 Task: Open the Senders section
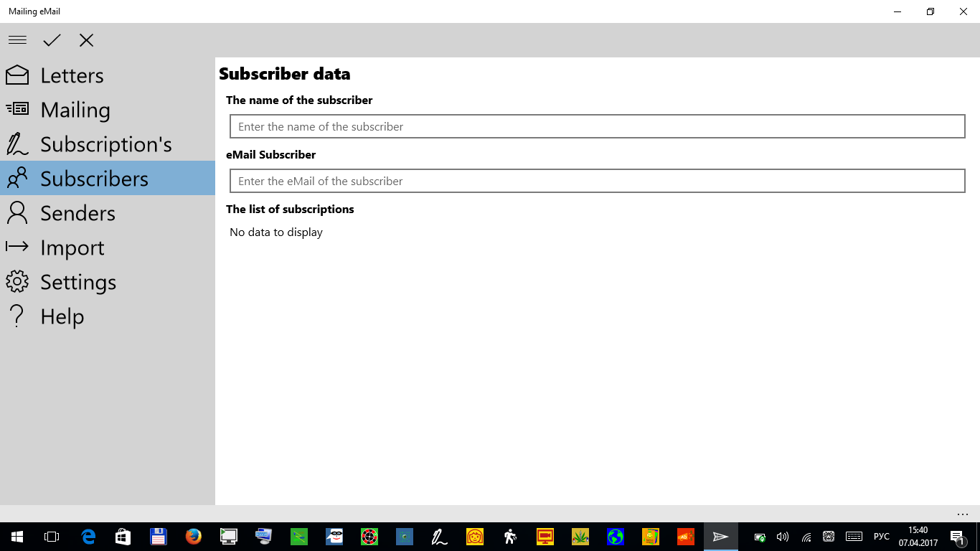tap(108, 212)
